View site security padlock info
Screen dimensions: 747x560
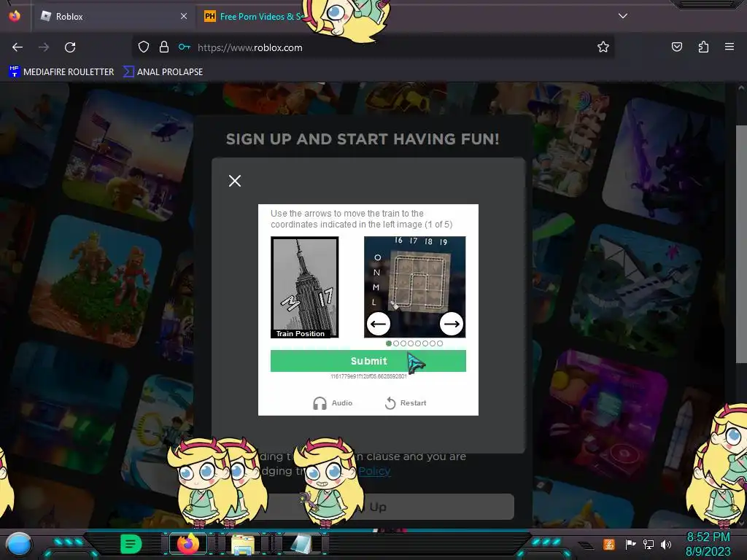pos(164,47)
